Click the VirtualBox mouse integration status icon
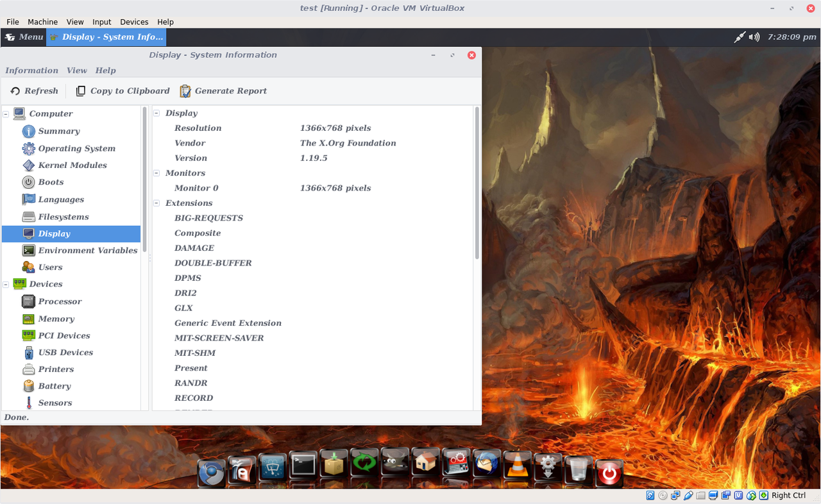Viewport: 821px width, 504px height. [751, 496]
